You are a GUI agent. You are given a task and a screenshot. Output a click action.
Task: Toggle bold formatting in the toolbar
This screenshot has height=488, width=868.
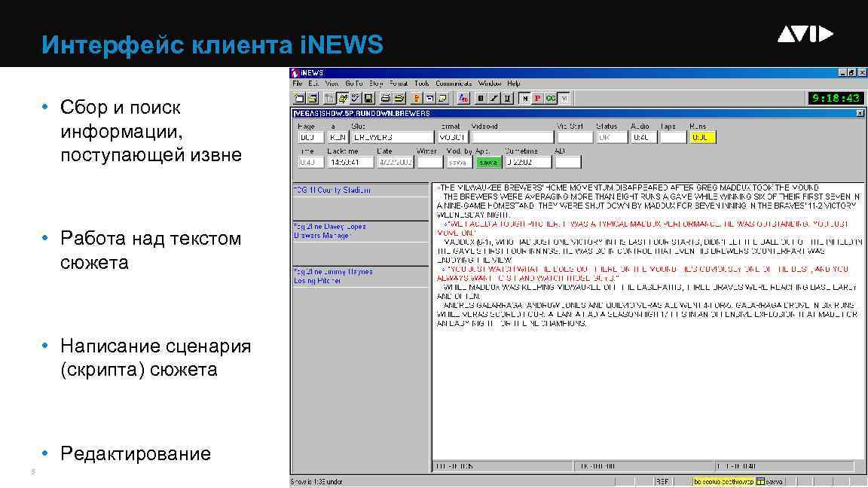[x=481, y=98]
